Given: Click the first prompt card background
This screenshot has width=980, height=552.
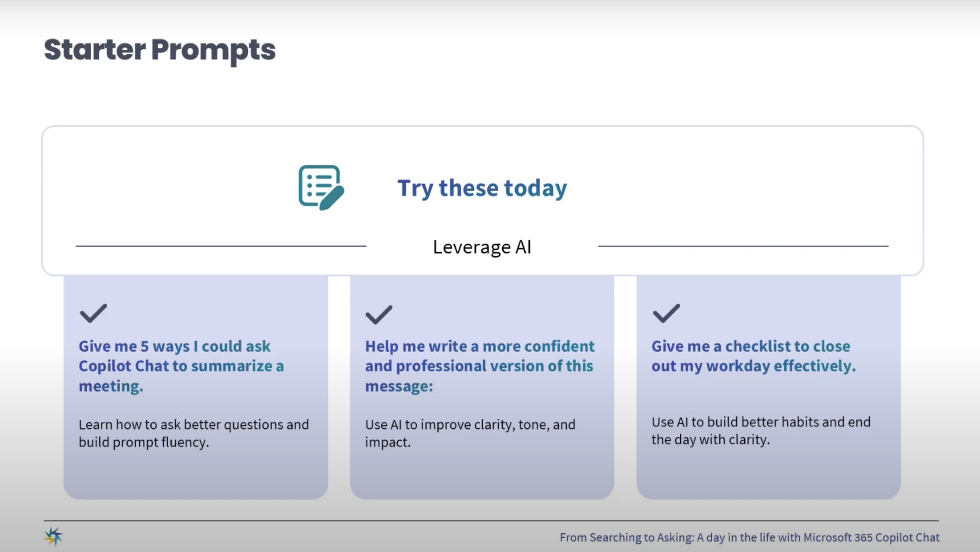Looking at the screenshot, I should point(196,474).
